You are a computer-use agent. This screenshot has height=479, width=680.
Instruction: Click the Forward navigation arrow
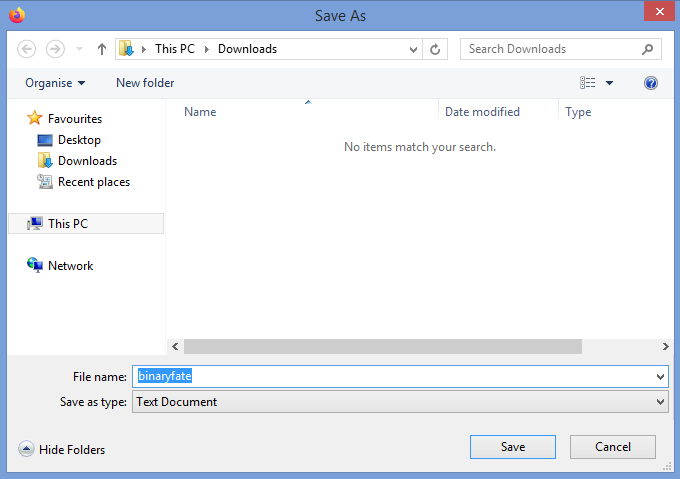point(55,49)
